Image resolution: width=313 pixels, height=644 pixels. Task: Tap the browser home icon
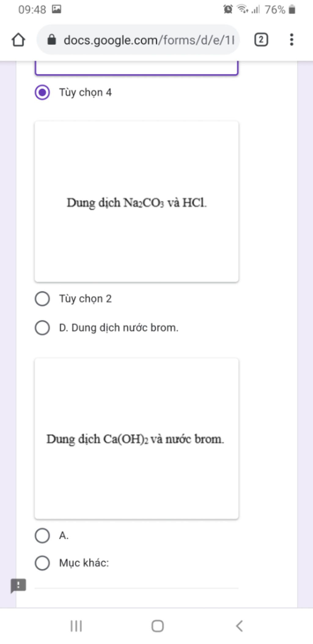pyautogui.click(x=18, y=40)
